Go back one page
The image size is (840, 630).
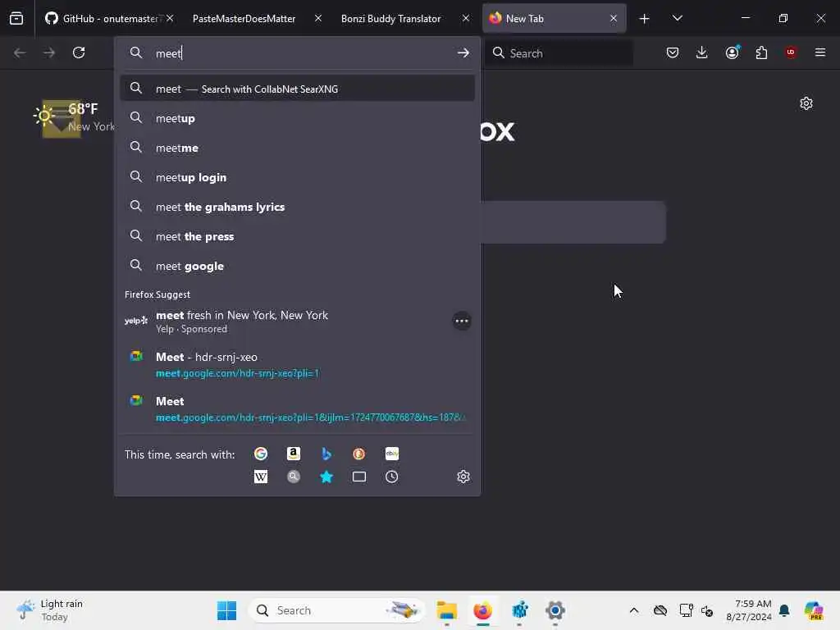coord(20,52)
